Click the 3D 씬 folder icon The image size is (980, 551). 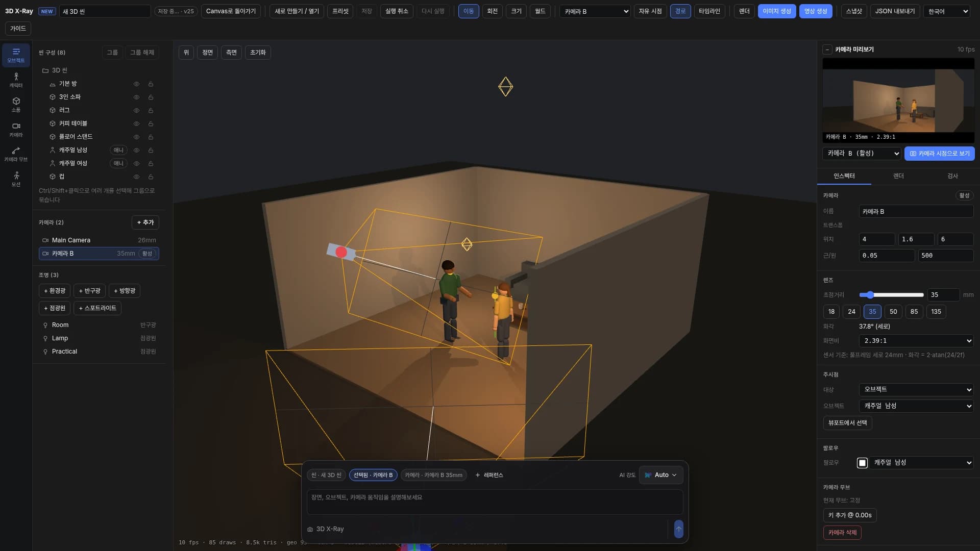click(x=45, y=70)
